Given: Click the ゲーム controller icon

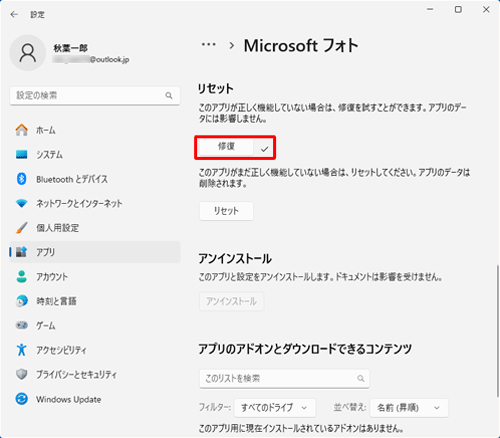Looking at the screenshot, I should [22, 325].
